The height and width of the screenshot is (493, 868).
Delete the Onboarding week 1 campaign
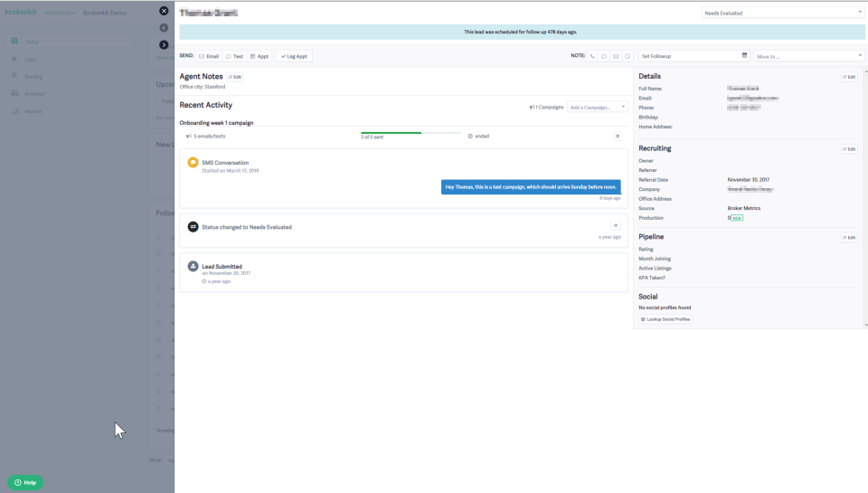pyautogui.click(x=618, y=136)
